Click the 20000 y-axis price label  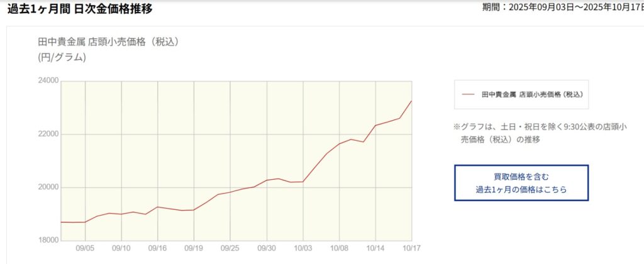click(x=49, y=187)
